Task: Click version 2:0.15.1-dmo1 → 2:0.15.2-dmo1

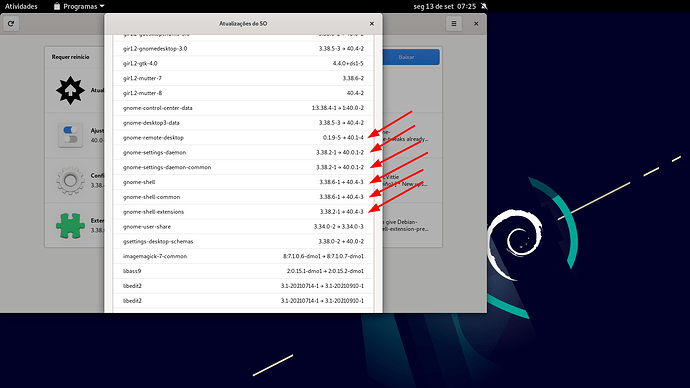Action: tap(325, 271)
